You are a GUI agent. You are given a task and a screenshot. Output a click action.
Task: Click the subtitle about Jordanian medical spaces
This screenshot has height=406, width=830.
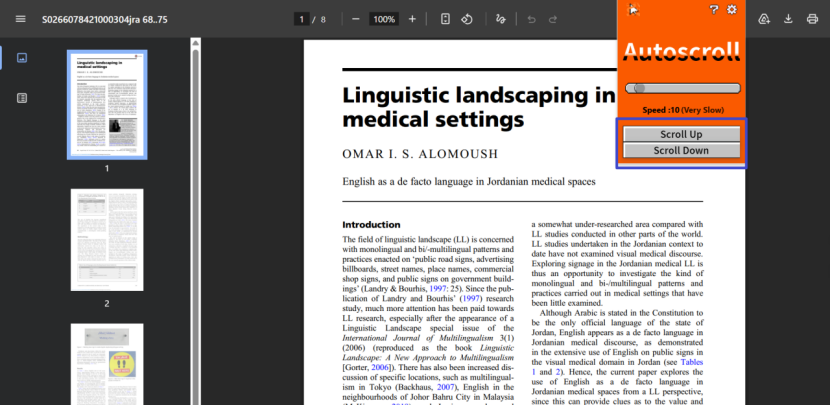469,182
